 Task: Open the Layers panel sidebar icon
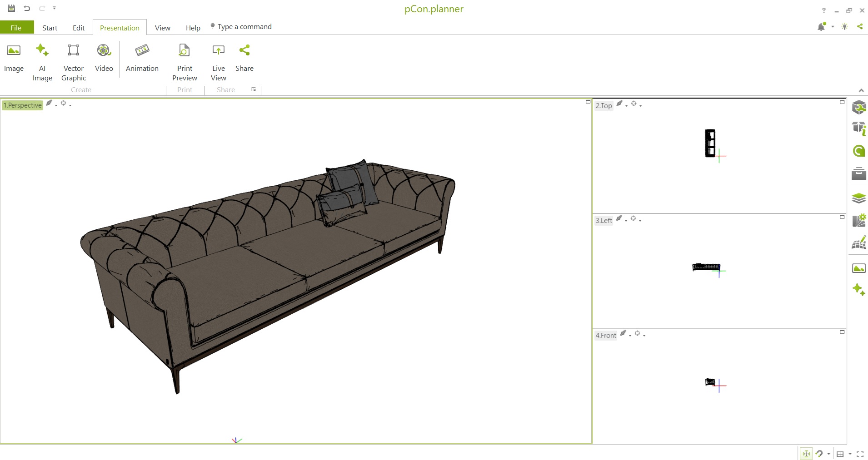point(858,198)
